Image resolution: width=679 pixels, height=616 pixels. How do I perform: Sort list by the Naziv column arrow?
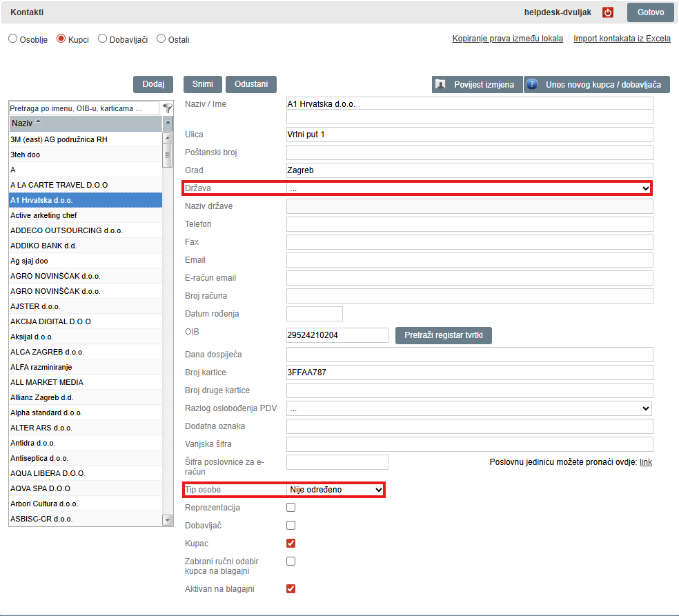[38, 123]
